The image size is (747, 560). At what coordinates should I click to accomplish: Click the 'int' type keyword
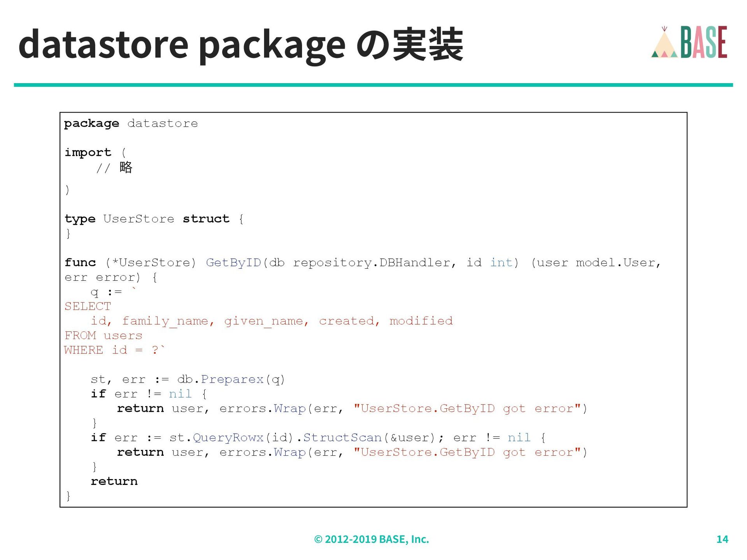(x=501, y=263)
